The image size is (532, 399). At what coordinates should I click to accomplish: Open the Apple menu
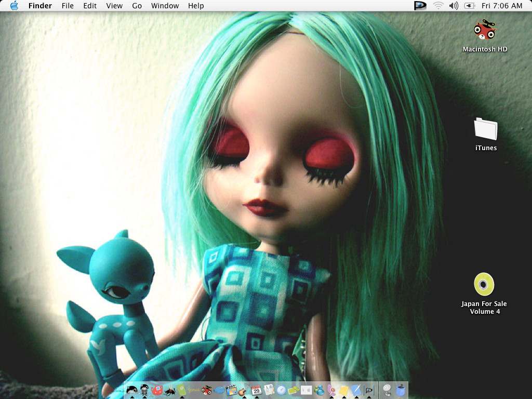[14, 6]
